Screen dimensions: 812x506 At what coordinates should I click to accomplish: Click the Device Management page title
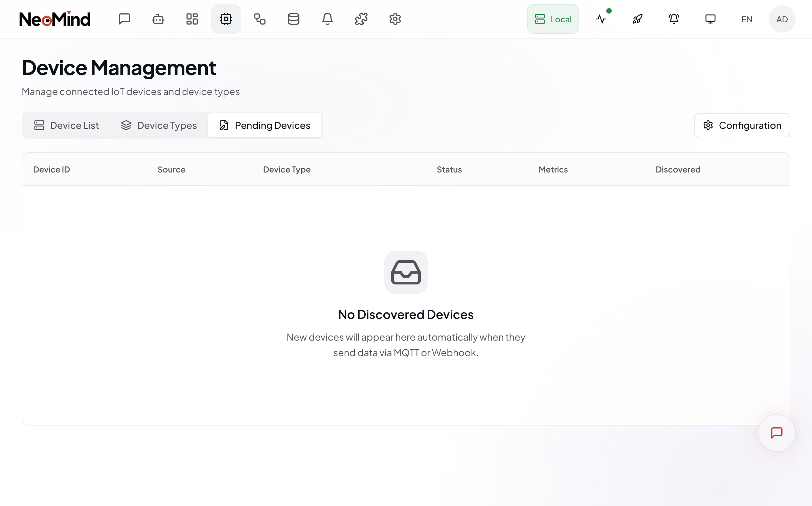tap(119, 68)
